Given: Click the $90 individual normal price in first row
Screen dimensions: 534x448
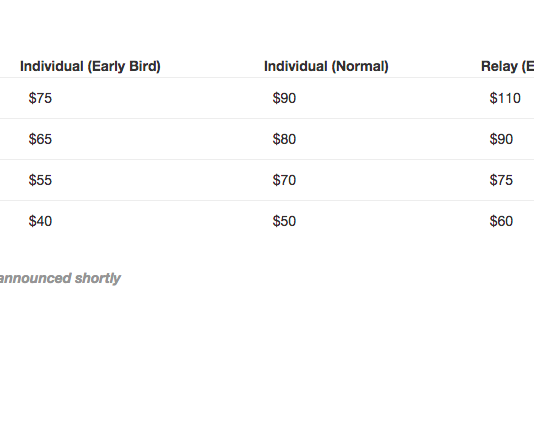Looking at the screenshot, I should click(x=284, y=98).
